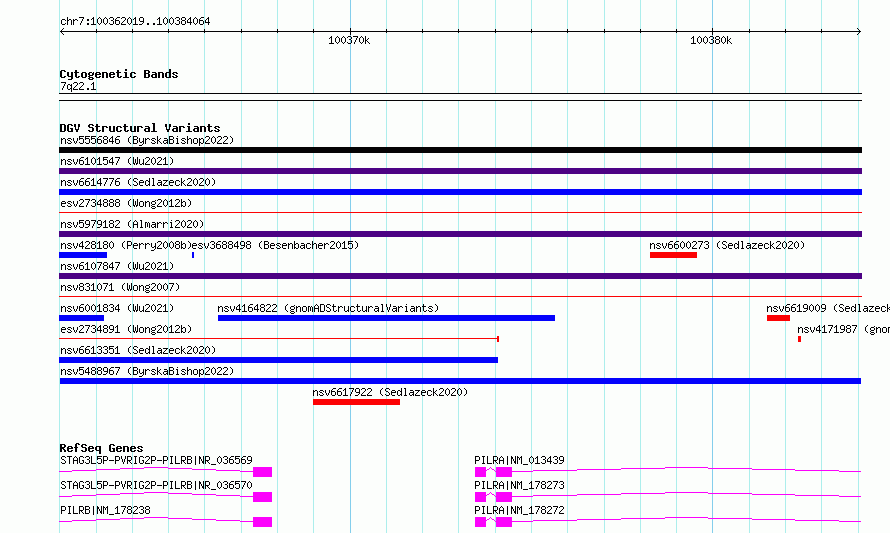890x533 pixels.
Task: Open nsv6614776 (Sedlazeck2020) label
Action: [x=138, y=182]
